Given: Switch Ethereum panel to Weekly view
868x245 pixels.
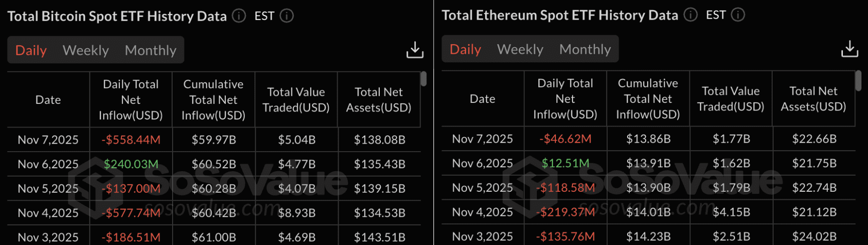Looking at the screenshot, I should pos(520,49).
